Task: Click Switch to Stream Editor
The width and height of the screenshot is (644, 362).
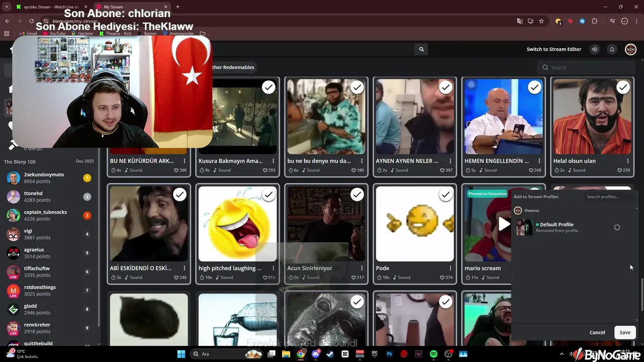Action: coord(553,49)
